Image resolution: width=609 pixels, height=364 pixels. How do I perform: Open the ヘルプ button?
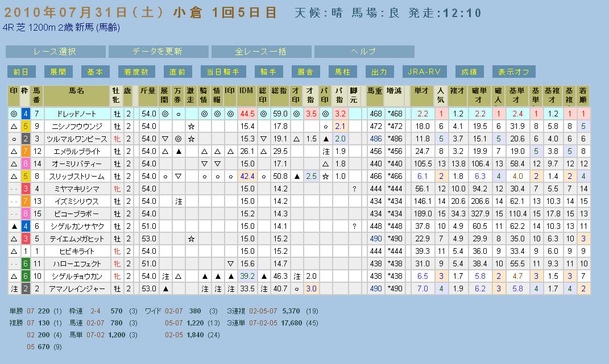(x=364, y=52)
